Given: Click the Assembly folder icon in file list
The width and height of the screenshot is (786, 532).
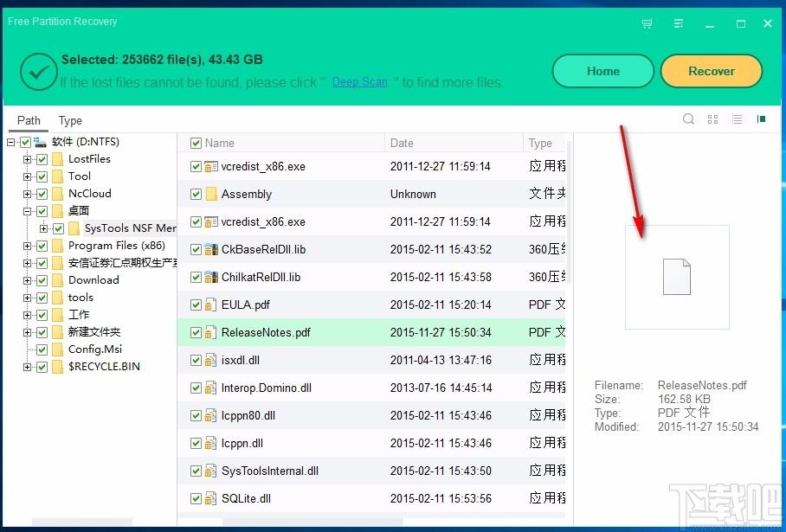Looking at the screenshot, I should tap(211, 194).
